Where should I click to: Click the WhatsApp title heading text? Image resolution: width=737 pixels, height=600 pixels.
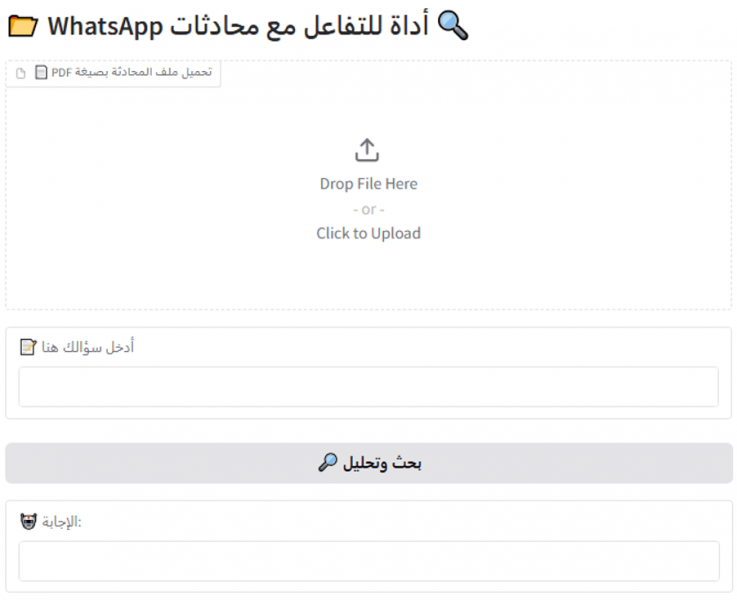(238, 26)
